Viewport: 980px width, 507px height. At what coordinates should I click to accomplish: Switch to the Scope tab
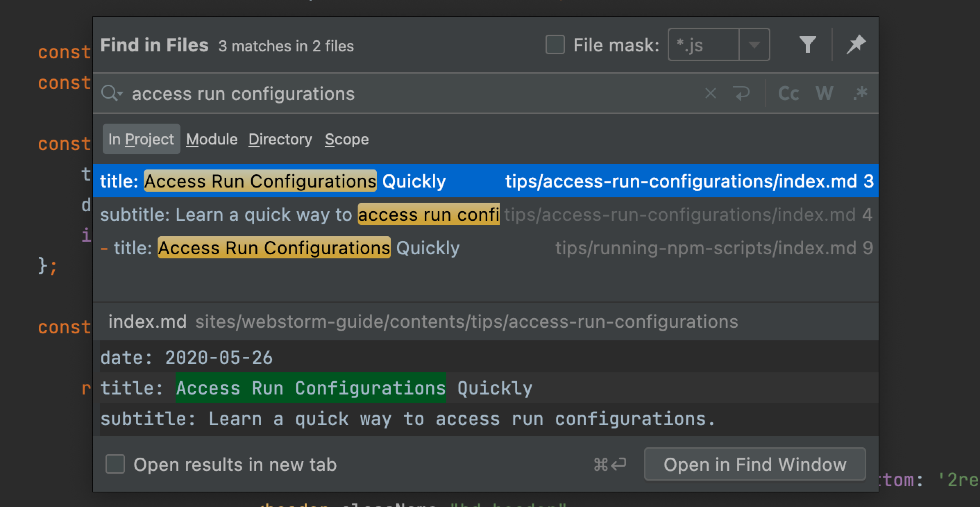point(347,139)
